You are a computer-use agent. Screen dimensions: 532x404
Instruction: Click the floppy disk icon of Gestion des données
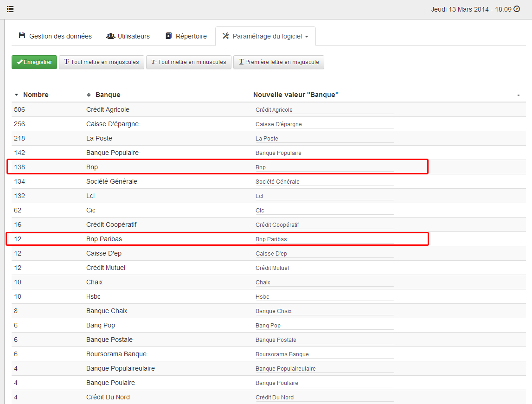point(22,36)
